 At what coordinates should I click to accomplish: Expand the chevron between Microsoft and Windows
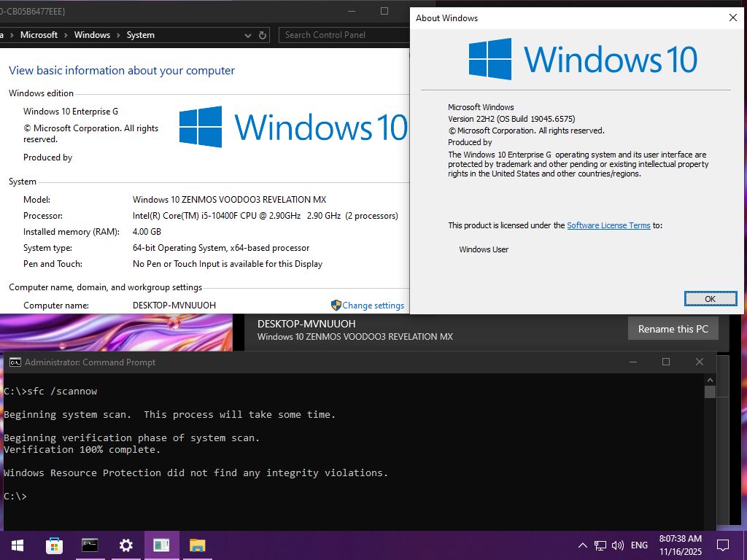click(x=66, y=35)
